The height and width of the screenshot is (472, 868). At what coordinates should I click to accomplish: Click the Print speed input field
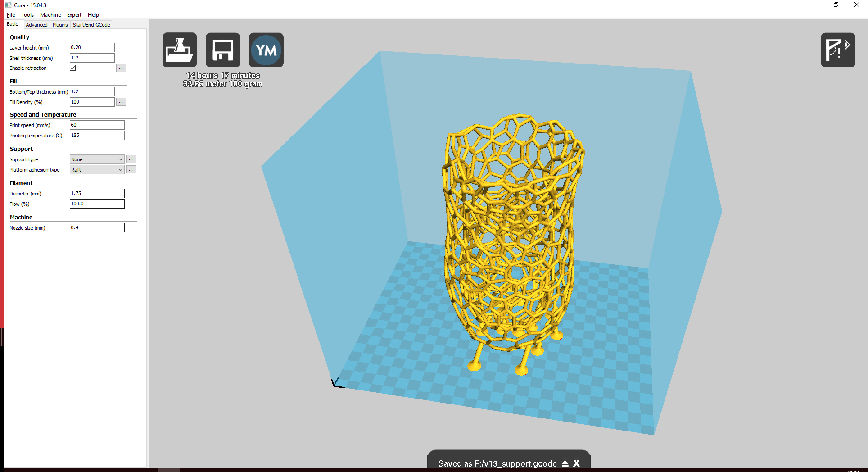[97, 125]
